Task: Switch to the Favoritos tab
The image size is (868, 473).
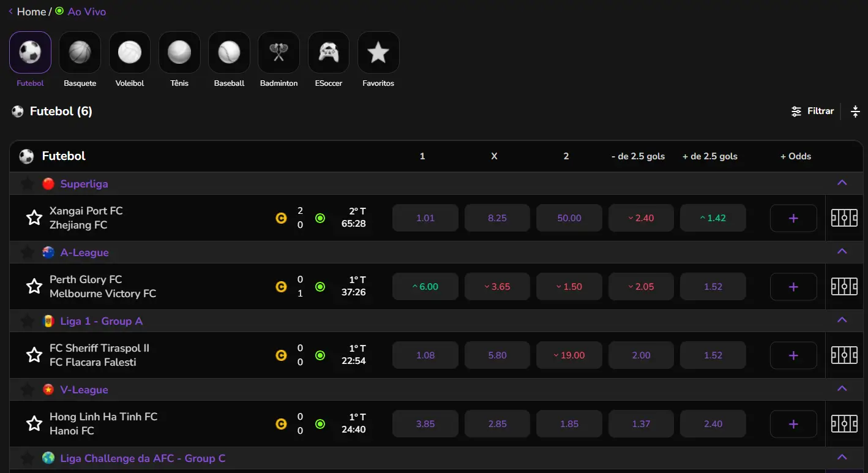Action: click(378, 53)
